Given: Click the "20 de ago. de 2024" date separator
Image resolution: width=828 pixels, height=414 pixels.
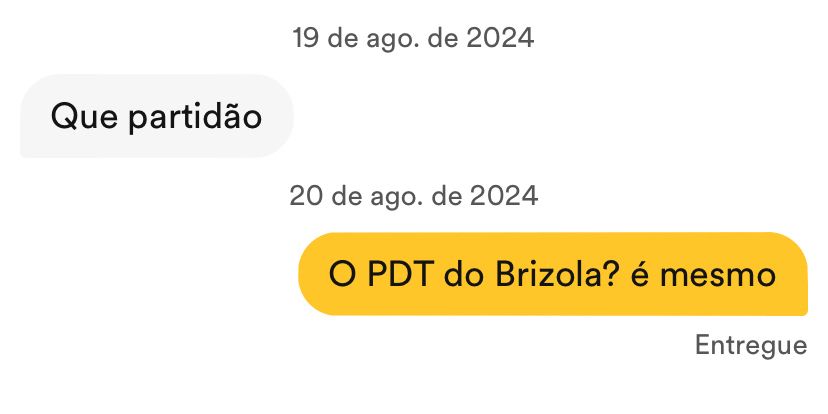Looking at the screenshot, I should tap(413, 196).
